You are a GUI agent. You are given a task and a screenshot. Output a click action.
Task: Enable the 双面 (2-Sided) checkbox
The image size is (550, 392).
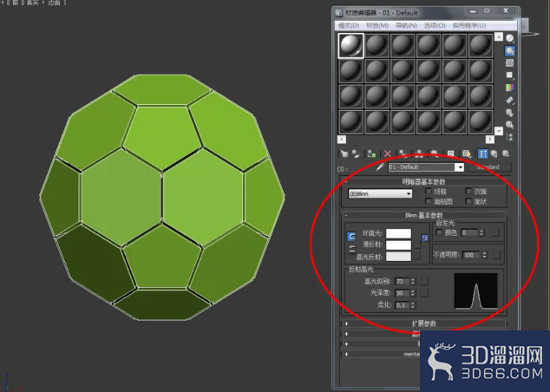click(468, 191)
